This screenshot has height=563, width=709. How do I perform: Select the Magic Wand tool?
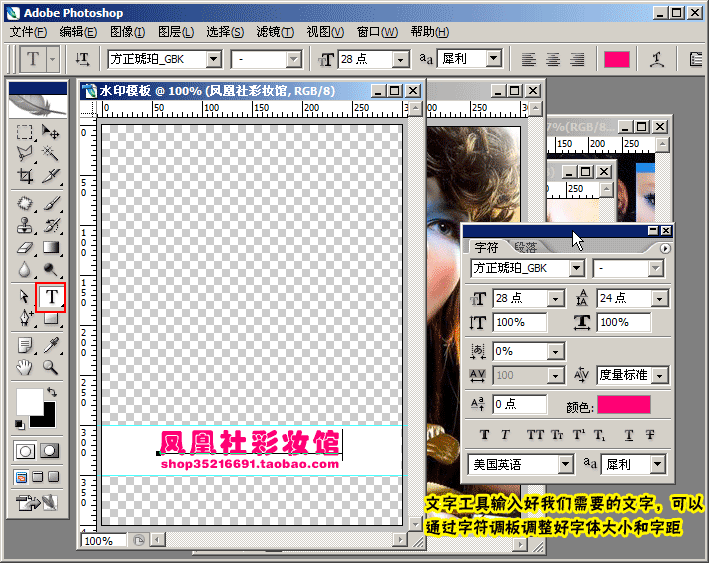[50, 153]
